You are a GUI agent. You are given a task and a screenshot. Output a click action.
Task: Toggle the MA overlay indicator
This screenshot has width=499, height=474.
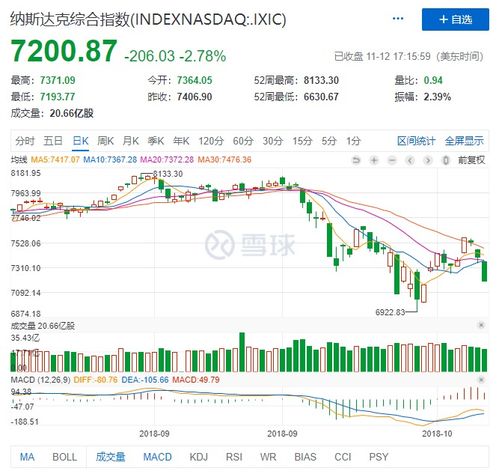tap(27, 457)
